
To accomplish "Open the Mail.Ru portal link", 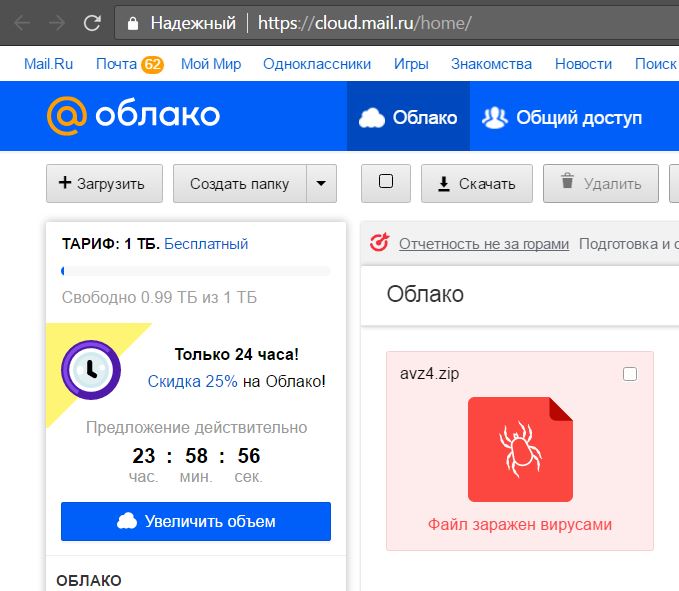I will 48,64.
